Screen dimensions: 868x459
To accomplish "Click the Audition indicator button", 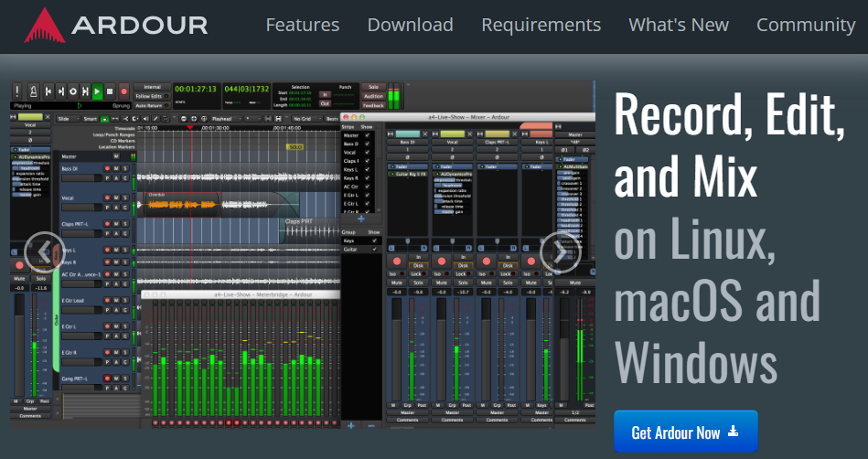I will pos(374,96).
